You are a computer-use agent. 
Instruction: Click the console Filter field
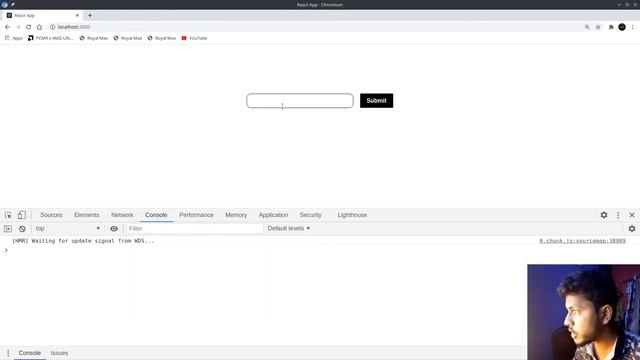(195, 229)
